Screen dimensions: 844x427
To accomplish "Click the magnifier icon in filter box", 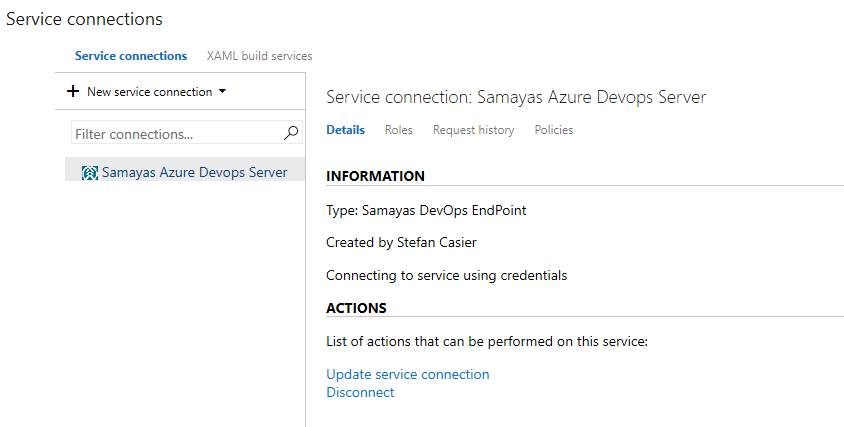I will [x=291, y=133].
